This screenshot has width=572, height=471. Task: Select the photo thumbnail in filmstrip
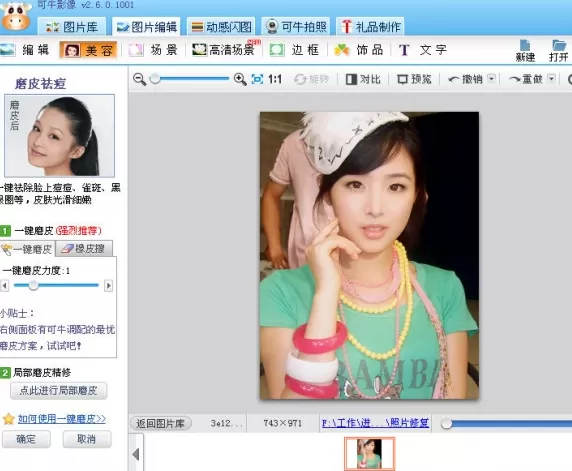pyautogui.click(x=370, y=453)
